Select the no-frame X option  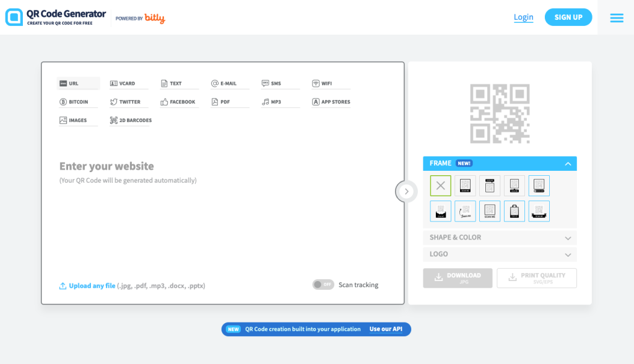point(440,185)
